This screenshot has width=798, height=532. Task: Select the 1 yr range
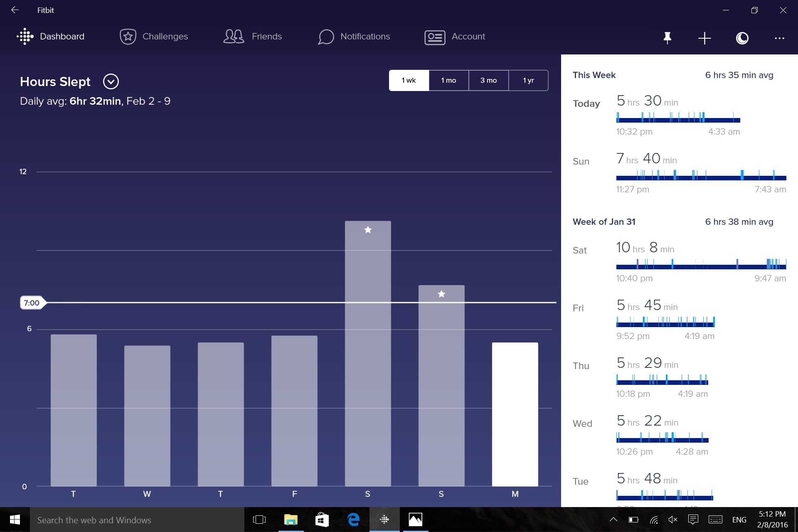click(x=528, y=80)
